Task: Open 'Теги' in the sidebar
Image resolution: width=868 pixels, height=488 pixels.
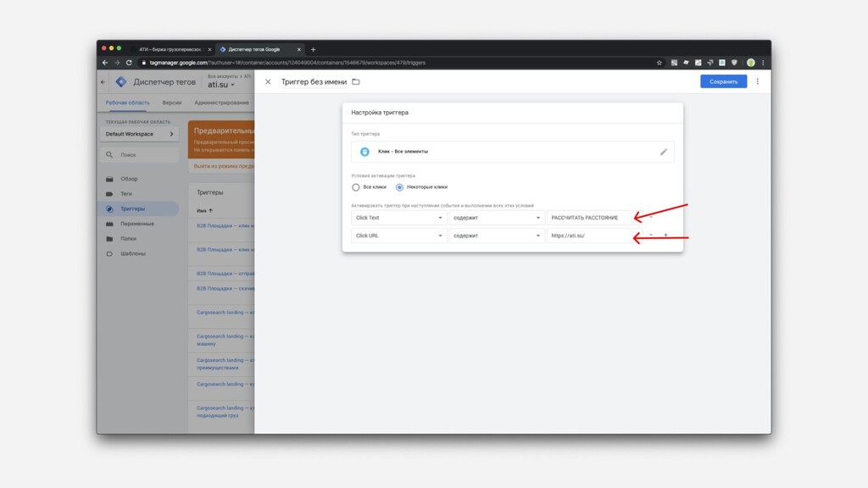Action: coord(126,194)
